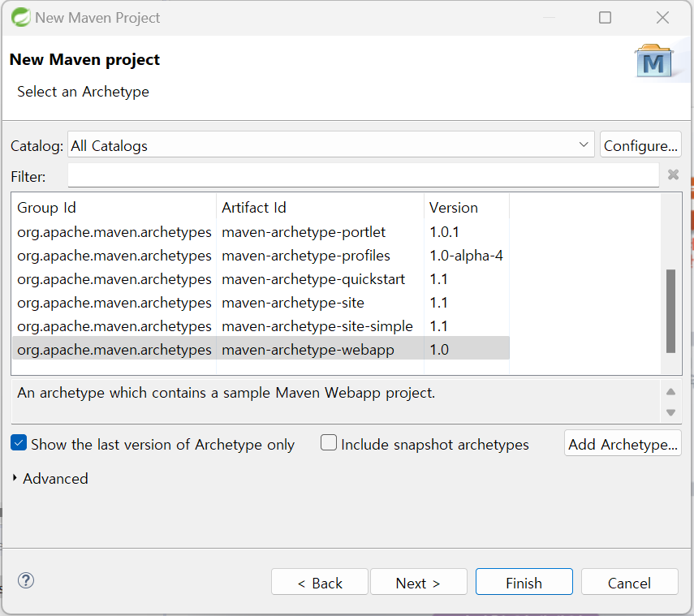694x616 pixels.
Task: Select the maven-archetype-webapp row
Action: click(261, 350)
